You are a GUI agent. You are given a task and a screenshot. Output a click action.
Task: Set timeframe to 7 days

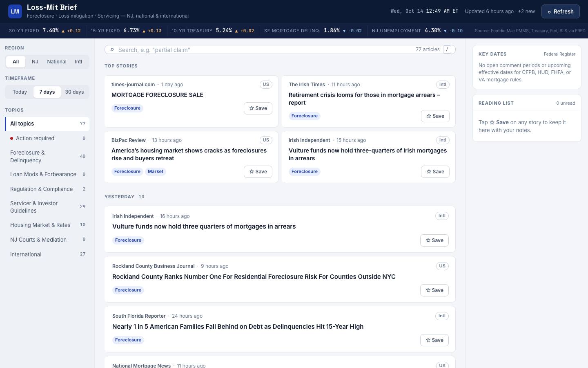coord(47,92)
